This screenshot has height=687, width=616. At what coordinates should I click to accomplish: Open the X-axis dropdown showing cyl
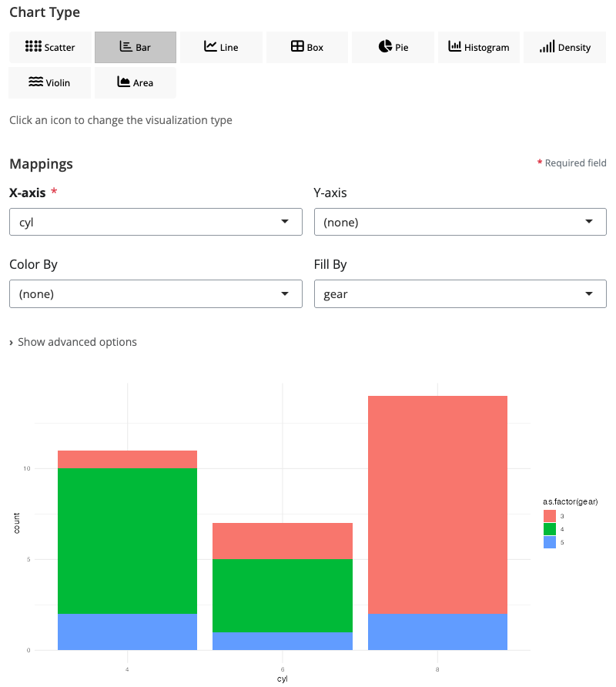[x=156, y=223]
